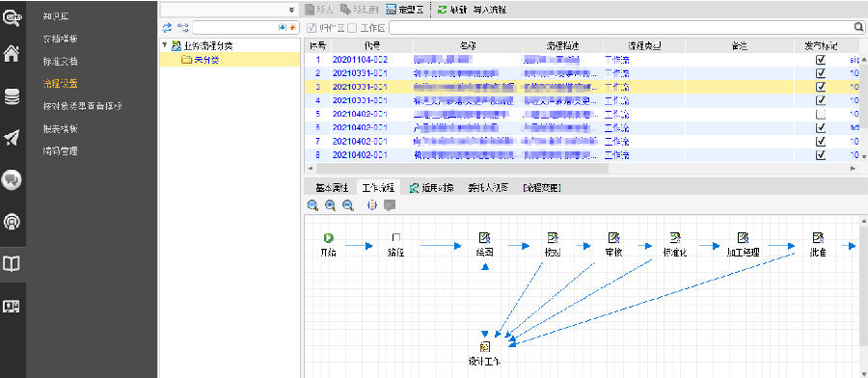Click the zoom in magnifier in the diagram toolbar
Screen dimensions: 868x378
331,205
